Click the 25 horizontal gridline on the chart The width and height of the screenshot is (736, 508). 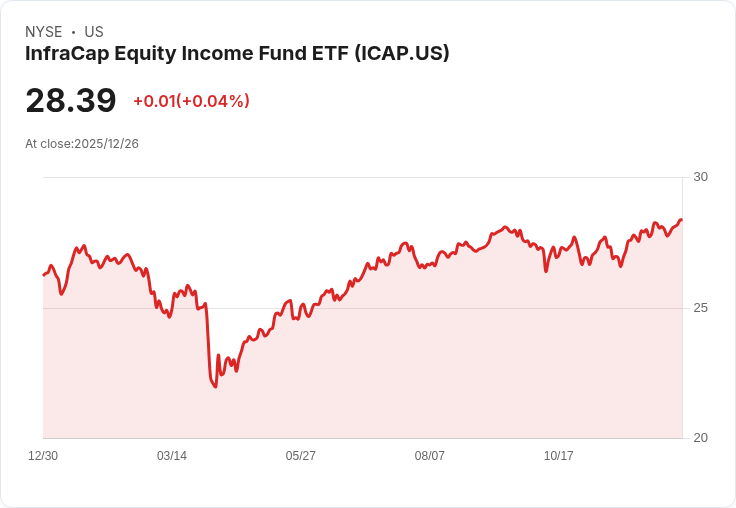point(362,308)
